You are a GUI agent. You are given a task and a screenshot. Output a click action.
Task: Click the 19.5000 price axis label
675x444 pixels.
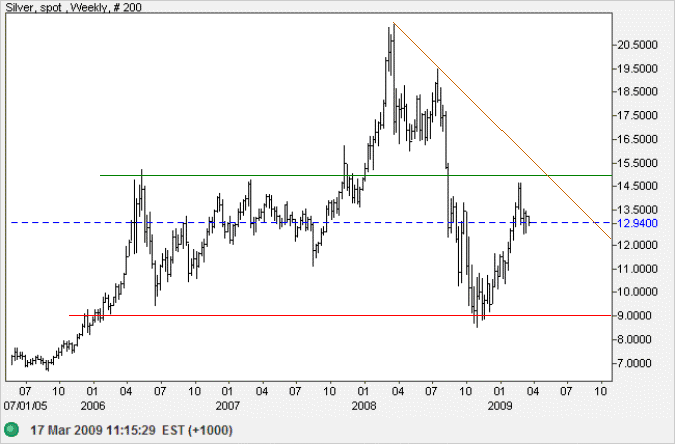pos(638,68)
